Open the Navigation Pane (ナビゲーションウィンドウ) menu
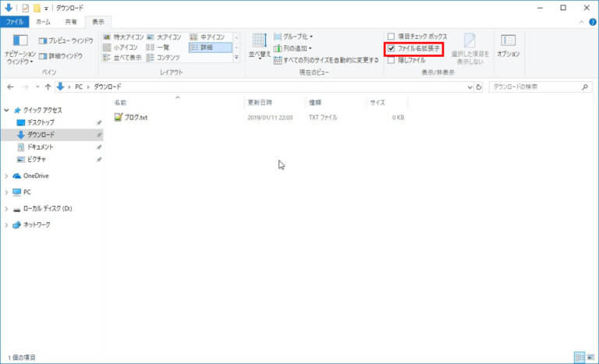The height and width of the screenshot is (364, 599). click(x=19, y=50)
